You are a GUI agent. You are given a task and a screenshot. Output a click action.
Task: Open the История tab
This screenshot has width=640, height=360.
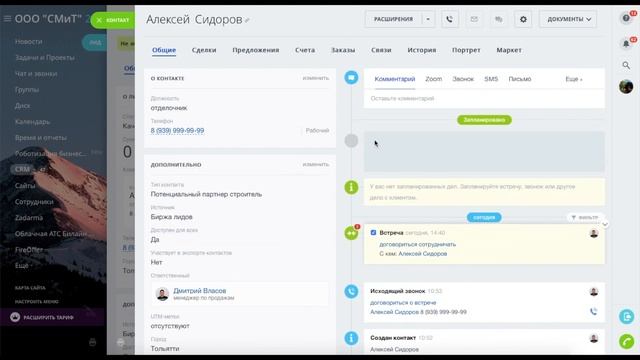point(422,50)
